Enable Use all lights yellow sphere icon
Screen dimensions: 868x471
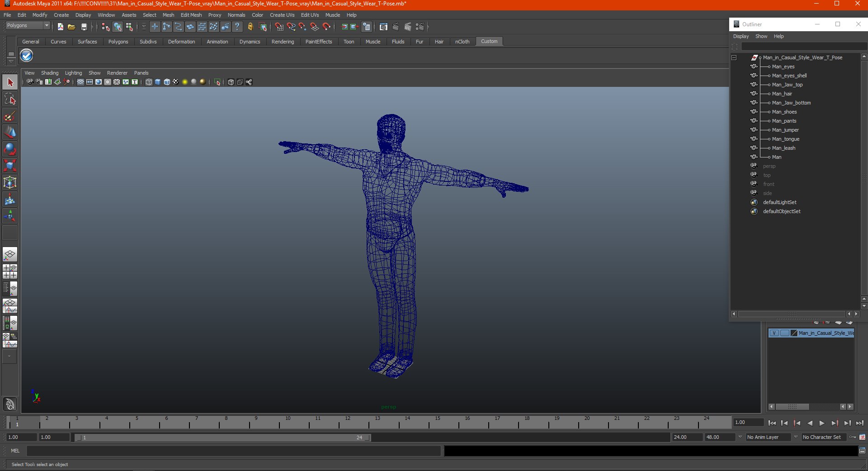[184, 82]
